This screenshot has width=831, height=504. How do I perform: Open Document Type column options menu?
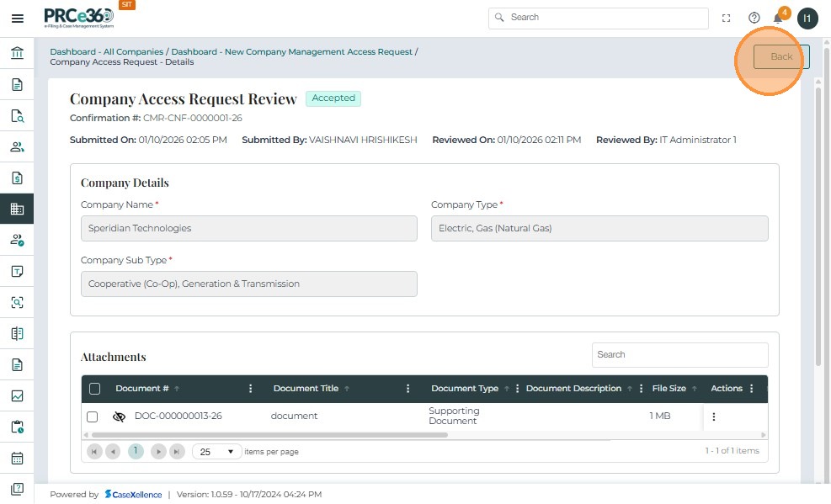pyautogui.click(x=517, y=389)
